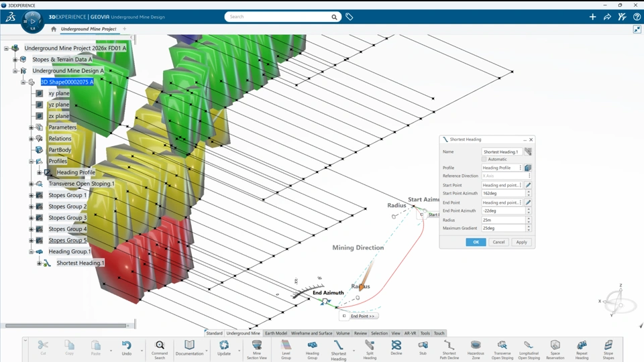Image resolution: width=644 pixels, height=362 pixels.
Task: Click the share arrow icon
Action: coord(607,17)
